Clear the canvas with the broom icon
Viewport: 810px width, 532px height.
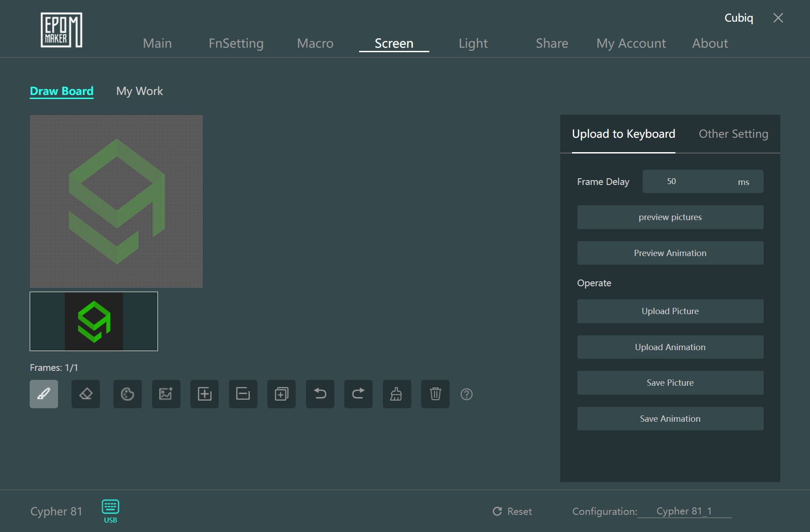397,394
